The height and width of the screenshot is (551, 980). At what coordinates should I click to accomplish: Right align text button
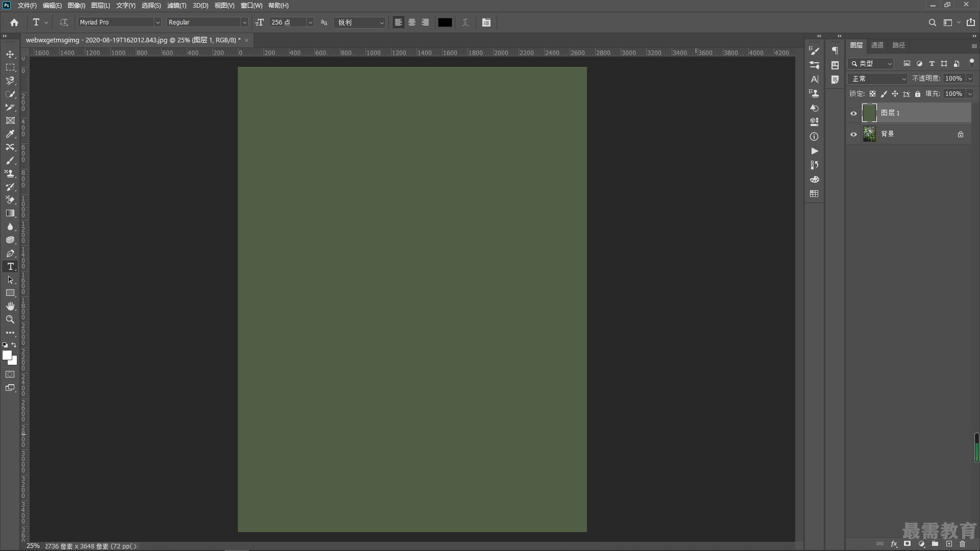[x=425, y=22]
